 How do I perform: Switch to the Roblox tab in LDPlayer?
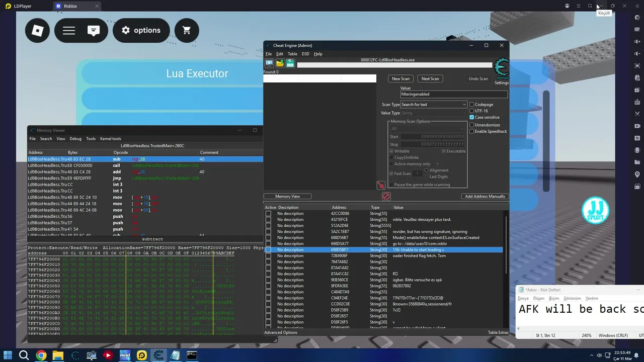[x=76, y=6]
